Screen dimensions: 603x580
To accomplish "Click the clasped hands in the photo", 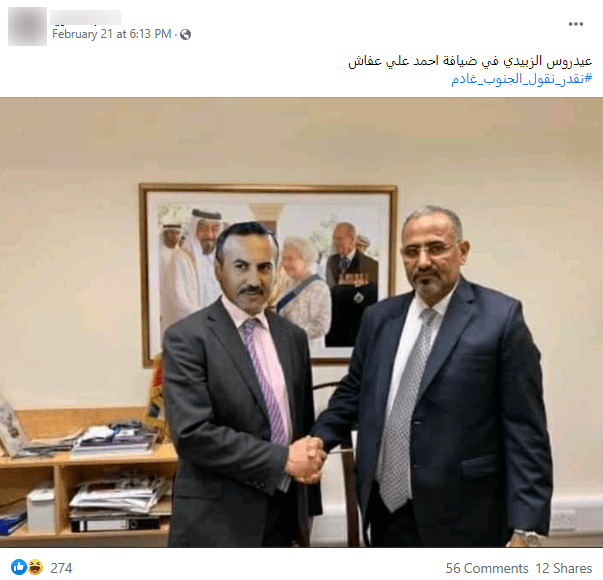I will click(306, 459).
